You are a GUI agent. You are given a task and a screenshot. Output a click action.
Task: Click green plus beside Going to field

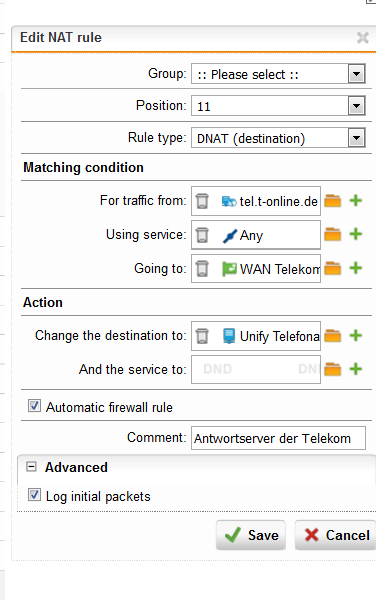(356, 268)
